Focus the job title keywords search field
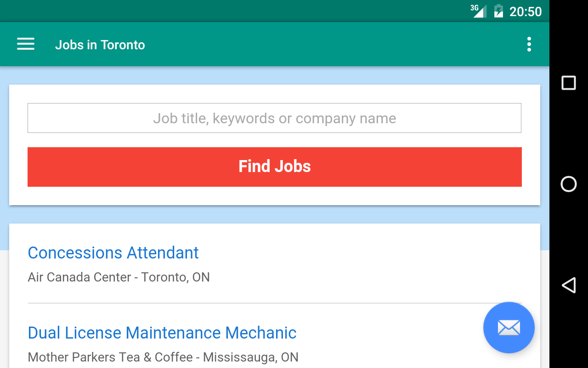 (x=274, y=118)
